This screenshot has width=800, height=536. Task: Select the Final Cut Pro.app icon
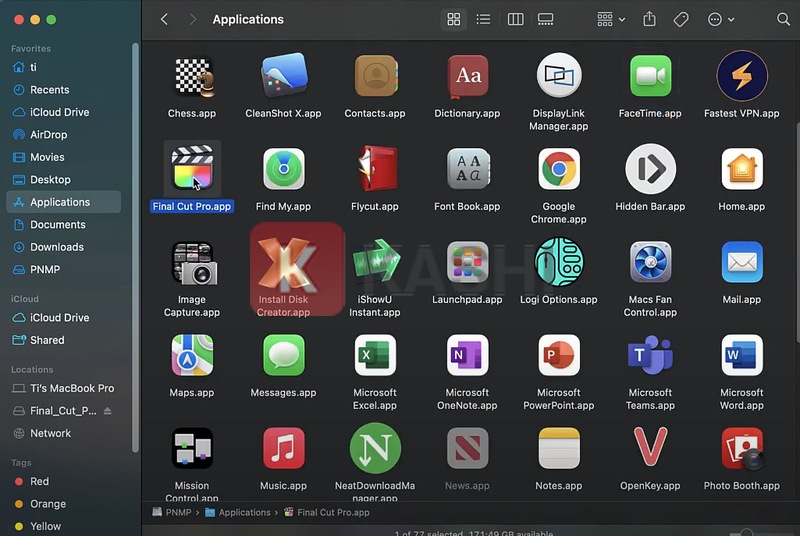(192, 168)
